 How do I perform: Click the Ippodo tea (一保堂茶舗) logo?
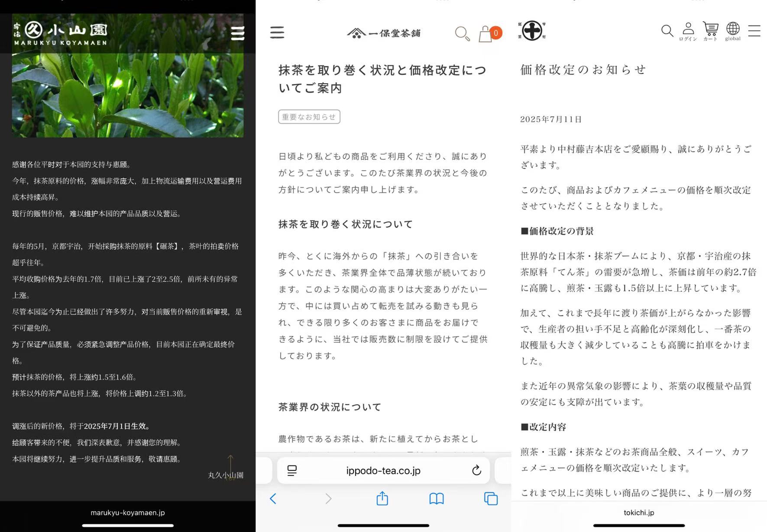tap(384, 33)
